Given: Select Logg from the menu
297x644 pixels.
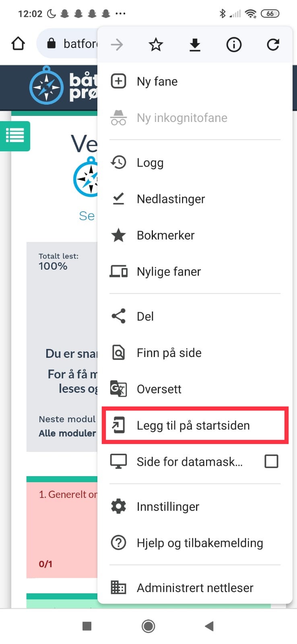Looking at the screenshot, I should click(195, 163).
